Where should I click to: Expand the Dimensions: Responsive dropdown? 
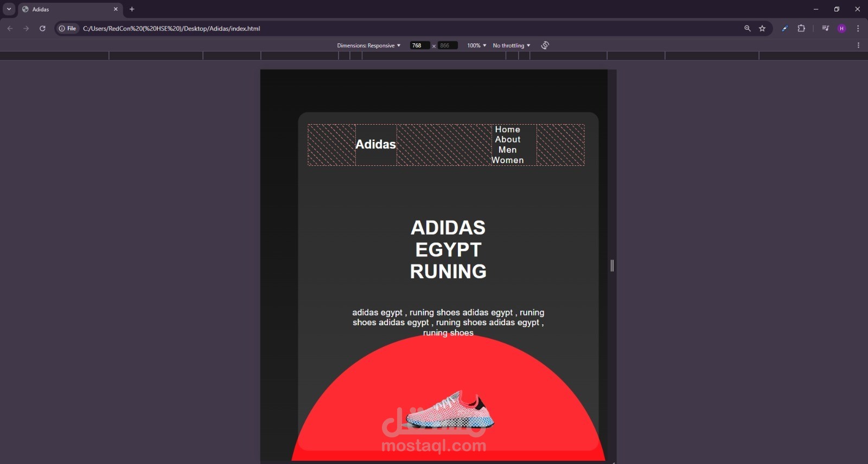[369, 46]
